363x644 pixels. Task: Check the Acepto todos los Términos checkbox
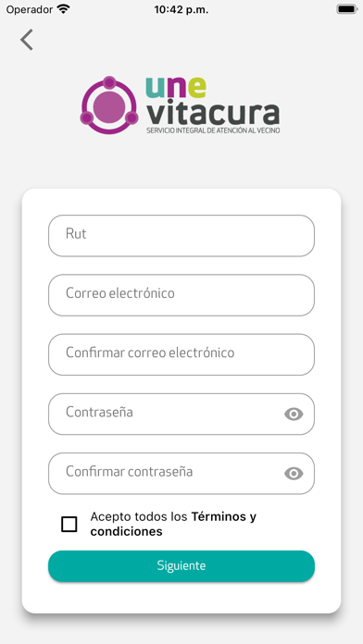tap(69, 524)
